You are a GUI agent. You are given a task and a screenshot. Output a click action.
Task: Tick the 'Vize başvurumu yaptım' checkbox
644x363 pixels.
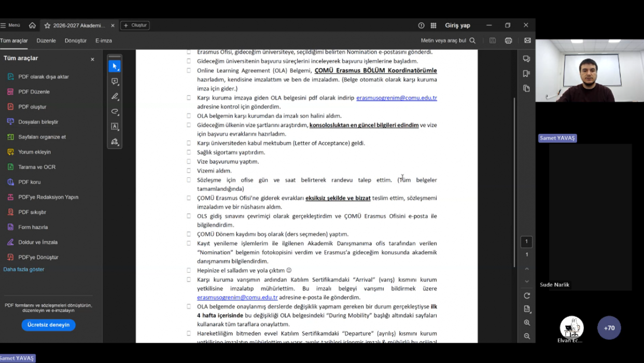(189, 161)
